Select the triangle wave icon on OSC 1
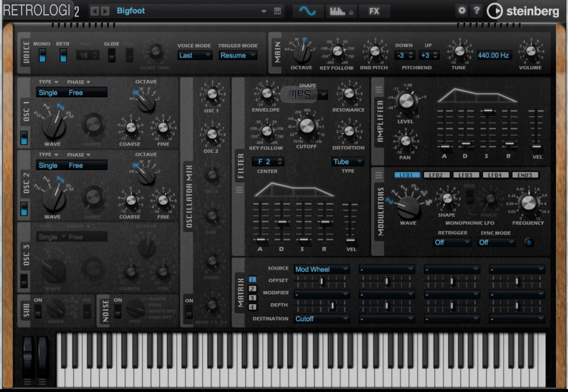Image resolution: width=568 pixels, height=392 pixels. click(x=46, y=106)
